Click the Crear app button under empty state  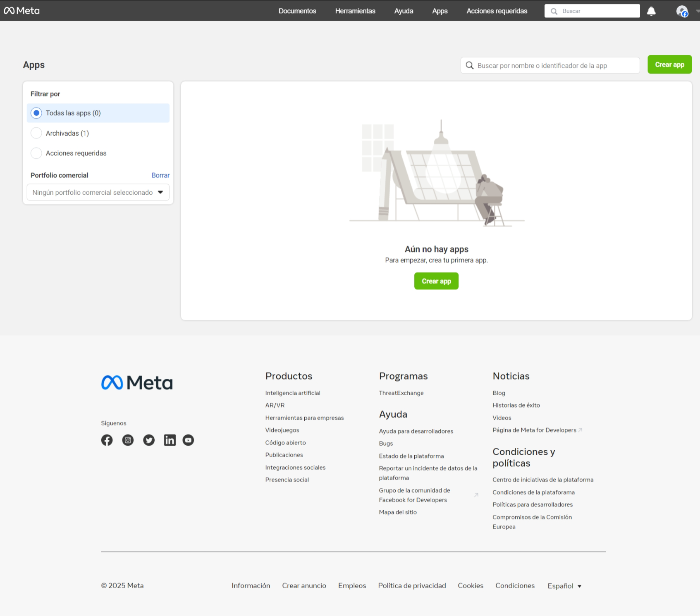coord(436,281)
